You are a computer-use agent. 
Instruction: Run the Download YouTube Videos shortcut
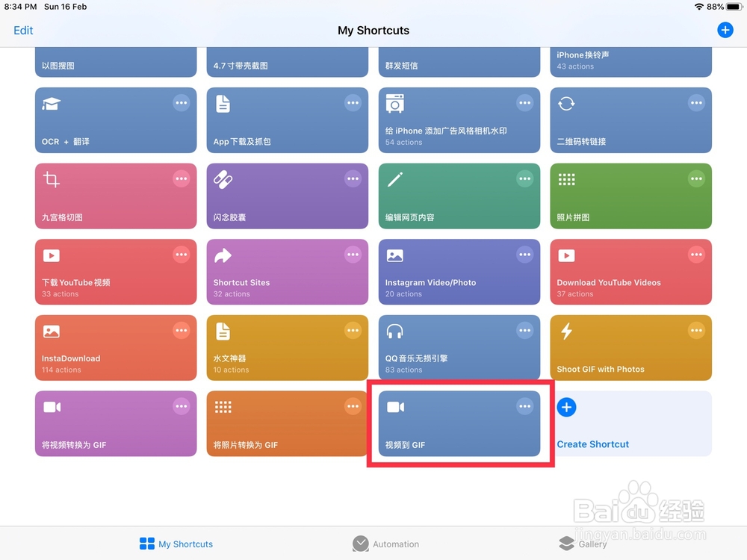coord(630,272)
